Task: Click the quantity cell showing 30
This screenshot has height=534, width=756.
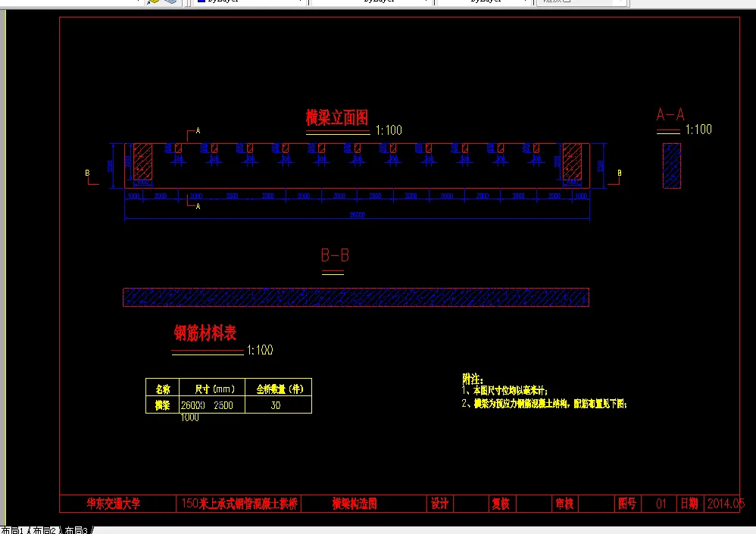Action: (279, 404)
